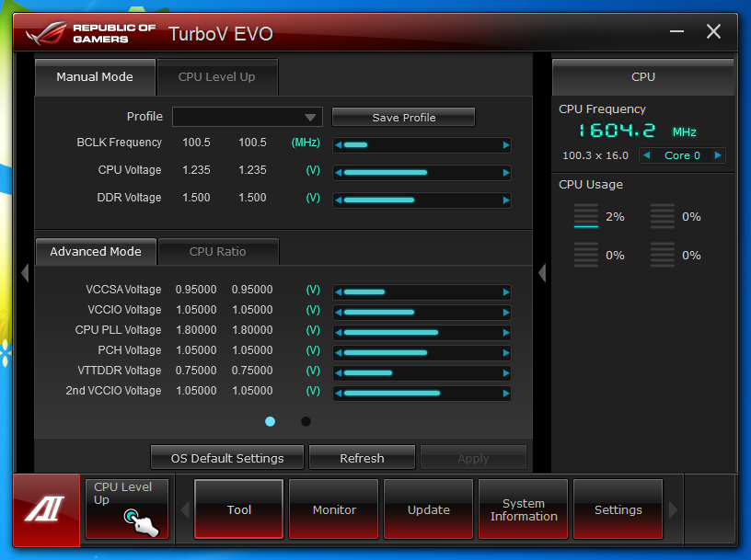Click the BCLK Frequency target value 100.5

(x=252, y=143)
